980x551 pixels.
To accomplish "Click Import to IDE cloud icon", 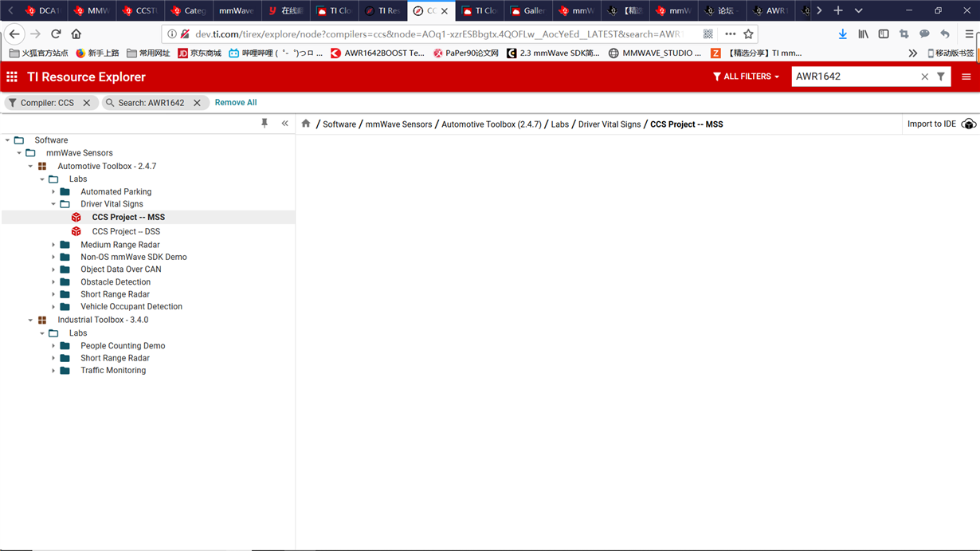I will [x=969, y=124].
